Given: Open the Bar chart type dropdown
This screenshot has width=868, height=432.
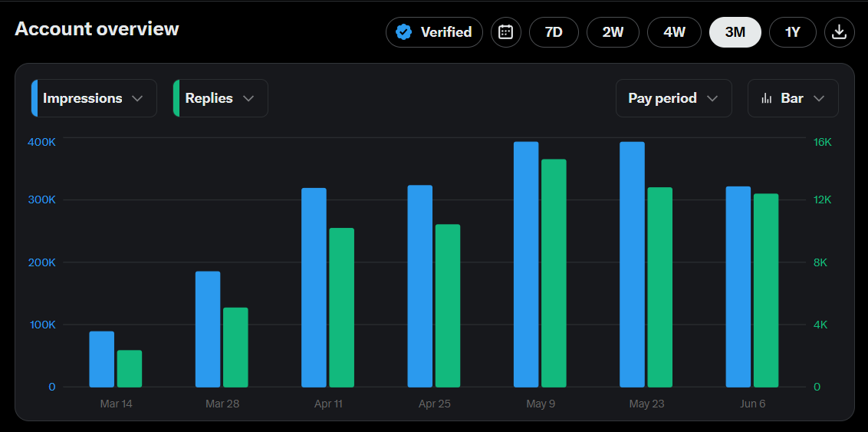Looking at the screenshot, I should pos(793,98).
